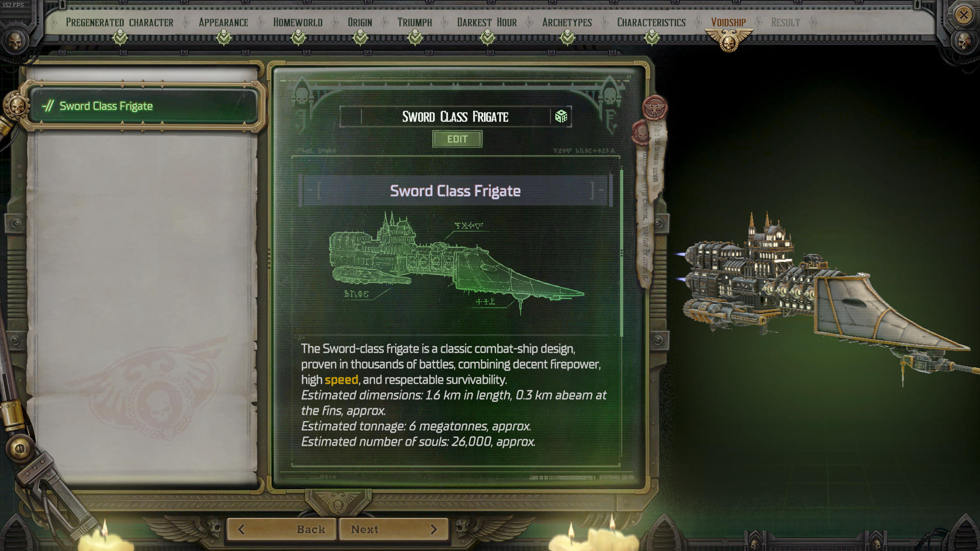Select the Triumph tab
The height and width of the screenshot is (551, 980).
[x=414, y=22]
